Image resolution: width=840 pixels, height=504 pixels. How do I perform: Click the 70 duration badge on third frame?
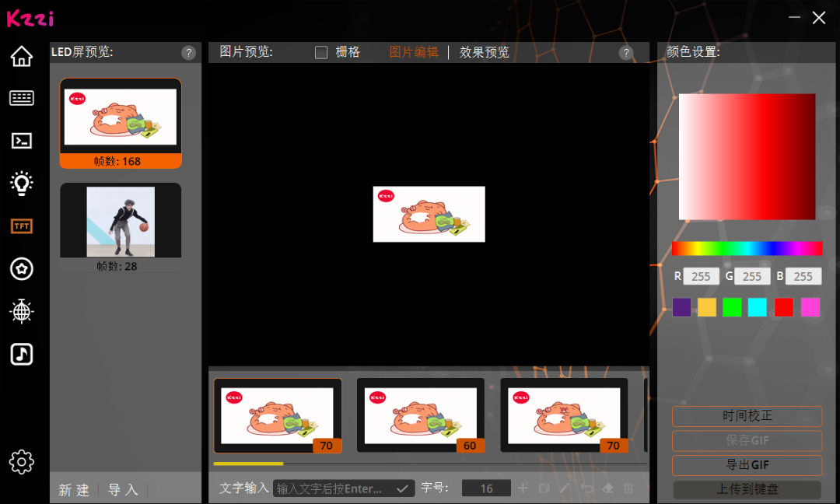coord(614,446)
